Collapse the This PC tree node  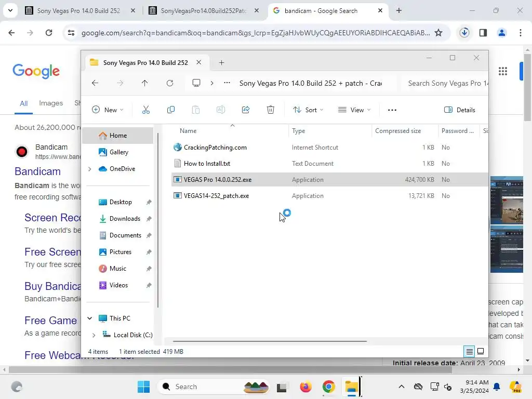[89, 318]
